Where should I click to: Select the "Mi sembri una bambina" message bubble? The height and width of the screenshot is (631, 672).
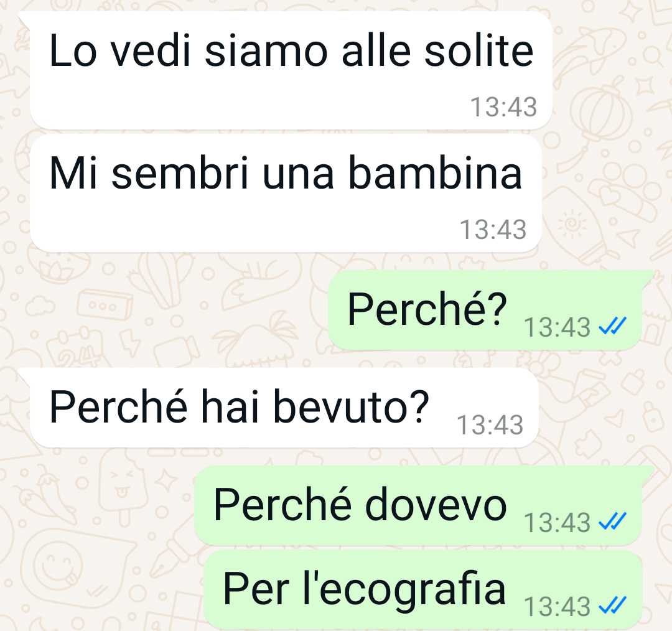pyautogui.click(x=286, y=194)
